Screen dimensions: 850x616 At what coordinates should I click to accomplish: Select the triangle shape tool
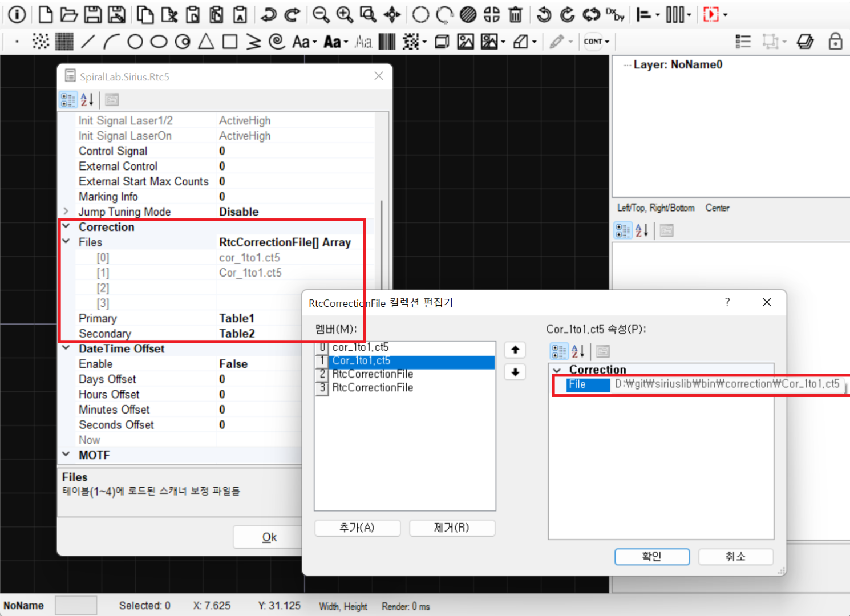click(x=206, y=42)
